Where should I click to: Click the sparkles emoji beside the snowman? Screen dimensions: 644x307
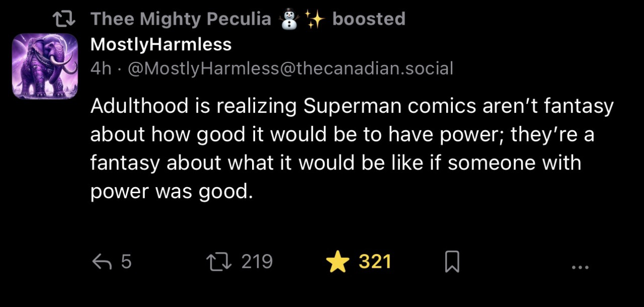click(x=315, y=19)
